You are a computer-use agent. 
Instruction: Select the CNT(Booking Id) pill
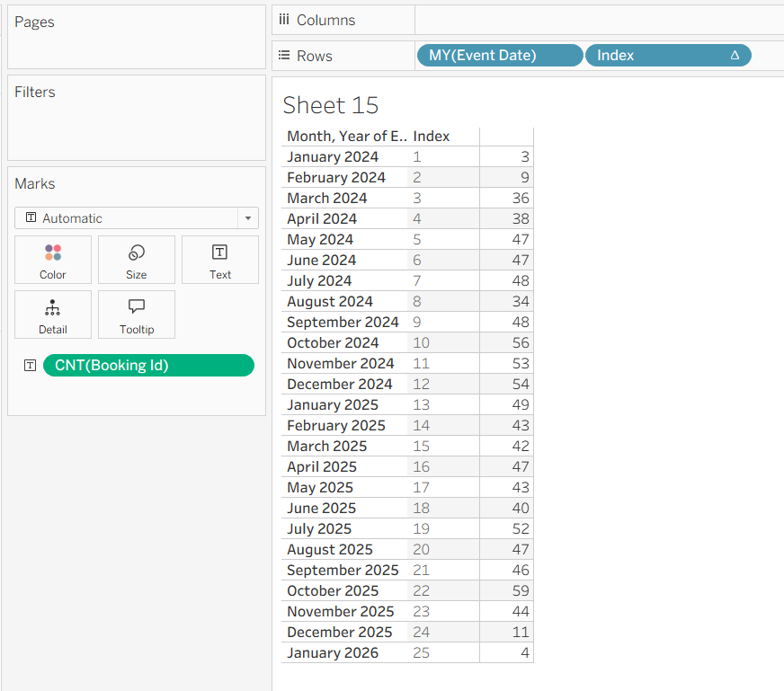point(148,366)
